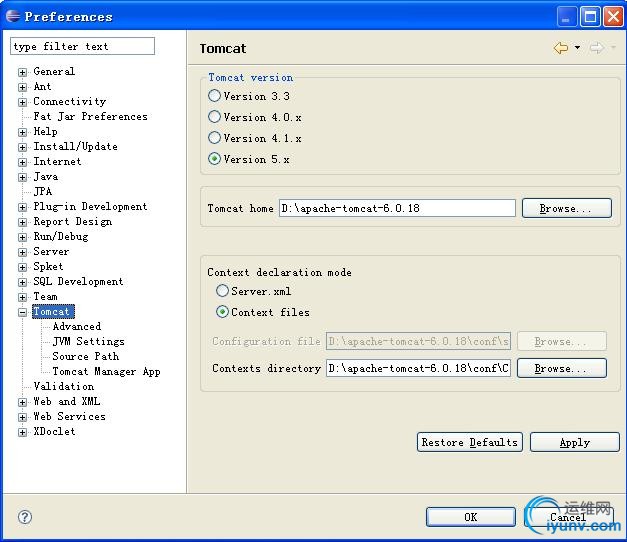The height and width of the screenshot is (542, 627).
Task: Expand the General tree node
Action: 22,72
